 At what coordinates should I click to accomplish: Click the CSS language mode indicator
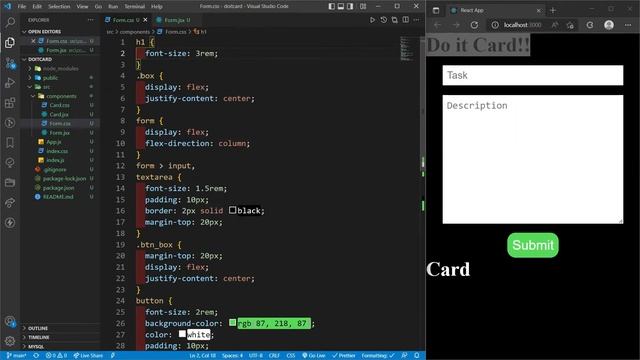291,356
